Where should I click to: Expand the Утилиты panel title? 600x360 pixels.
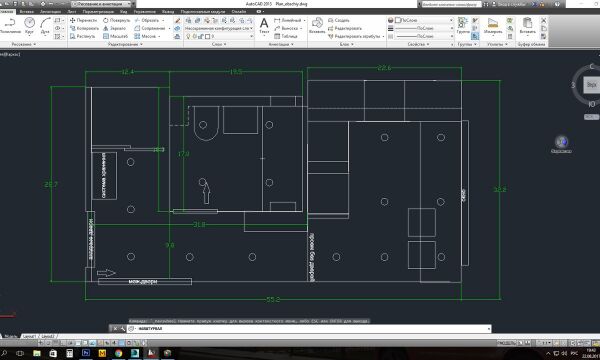(497, 44)
